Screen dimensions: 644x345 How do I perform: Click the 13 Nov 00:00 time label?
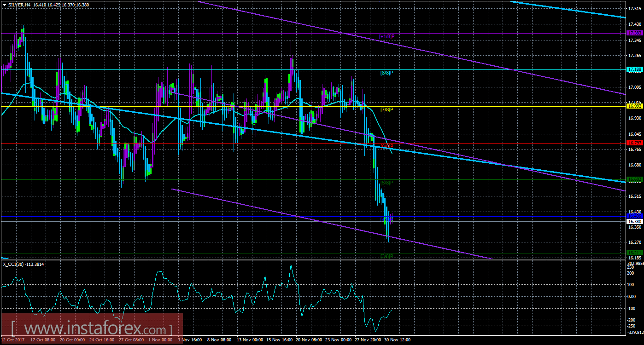pyautogui.click(x=250, y=340)
